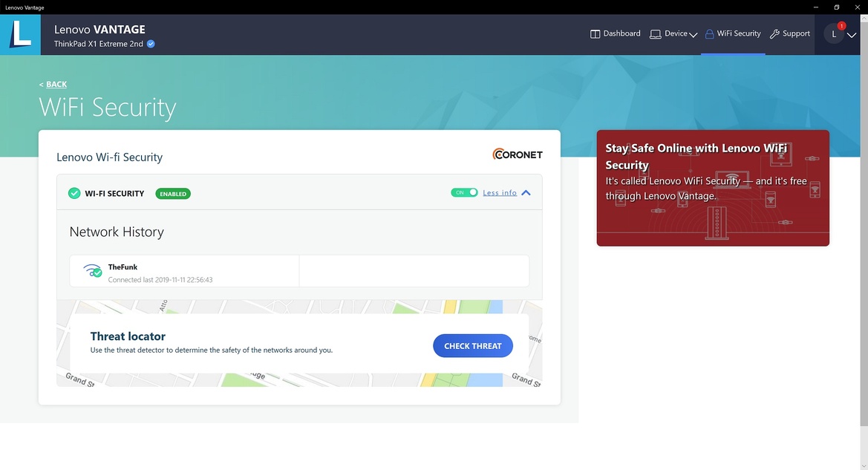Viewport: 868px width, 470px height.
Task: Select the TheFunk network history entry
Action: click(x=184, y=271)
